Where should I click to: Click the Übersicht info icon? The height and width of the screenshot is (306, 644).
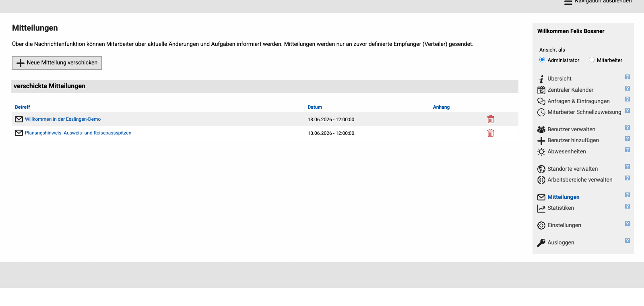[541, 79]
